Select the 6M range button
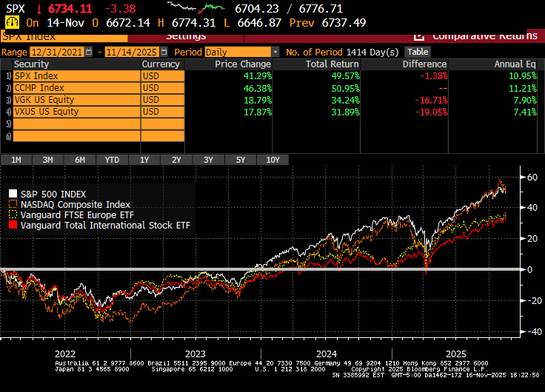The width and height of the screenshot is (545, 392). (x=80, y=160)
